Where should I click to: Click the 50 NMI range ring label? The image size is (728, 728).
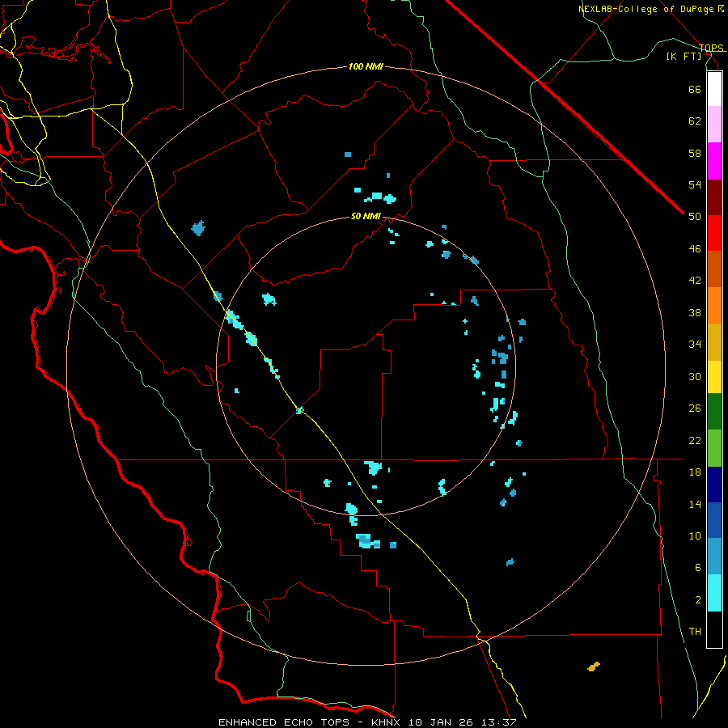point(366,216)
